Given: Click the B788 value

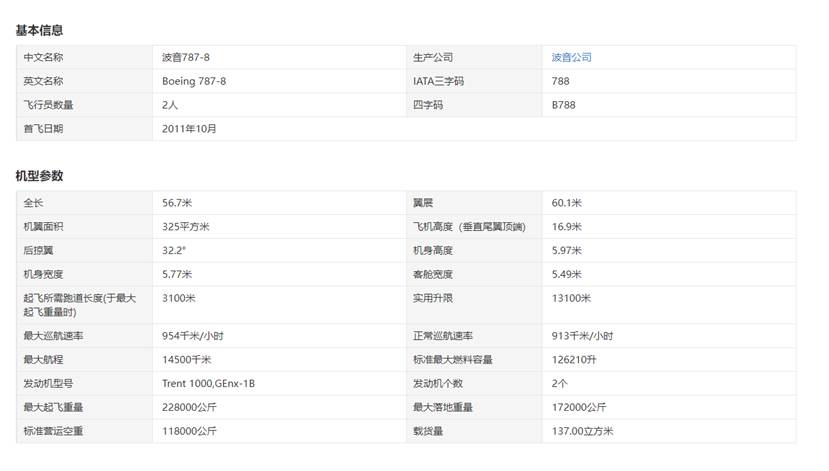Looking at the screenshot, I should click(x=564, y=105).
